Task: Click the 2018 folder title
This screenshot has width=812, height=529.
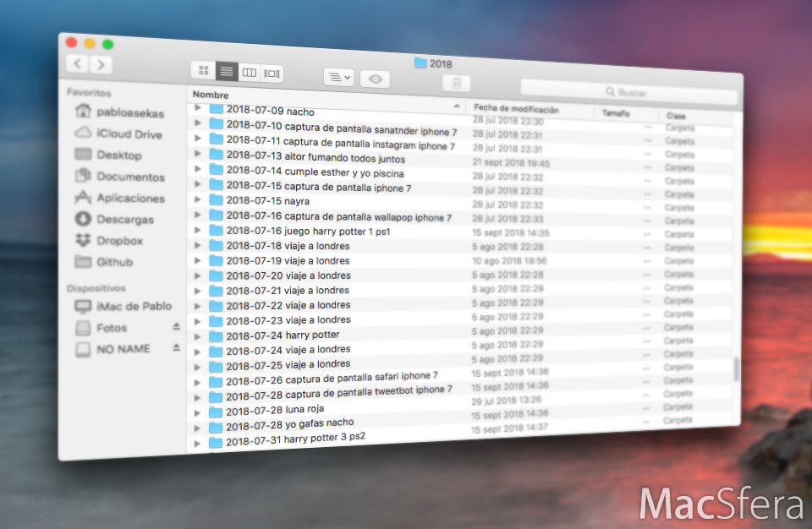Action: pos(433,63)
